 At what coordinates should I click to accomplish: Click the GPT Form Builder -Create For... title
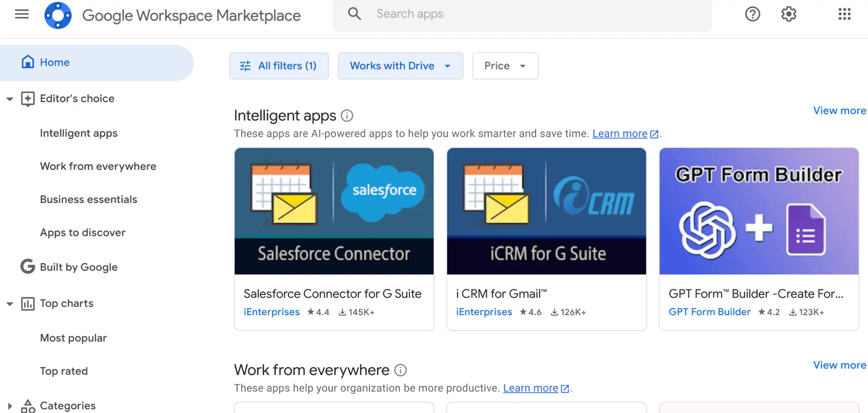(x=756, y=294)
